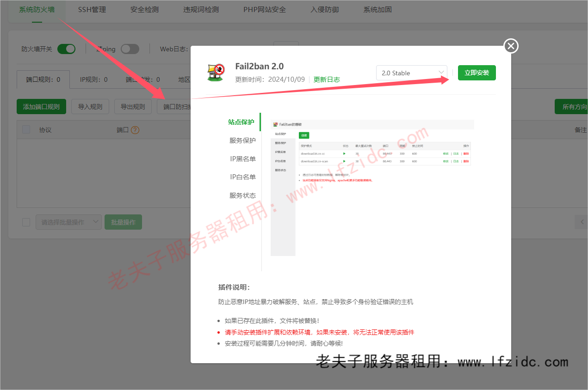Click the 备注 column header

581,130
